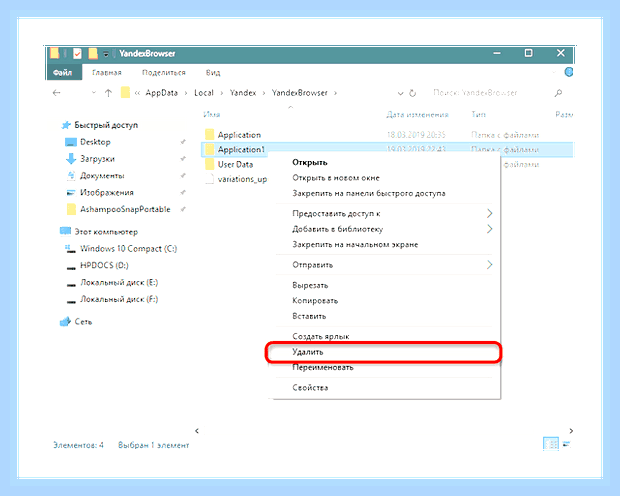The image size is (620, 496).
Task: Select the User Data folder
Action: click(235, 165)
